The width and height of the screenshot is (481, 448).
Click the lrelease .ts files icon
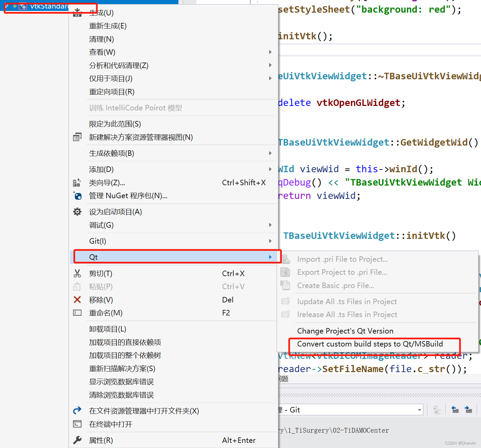pyautogui.click(x=285, y=314)
